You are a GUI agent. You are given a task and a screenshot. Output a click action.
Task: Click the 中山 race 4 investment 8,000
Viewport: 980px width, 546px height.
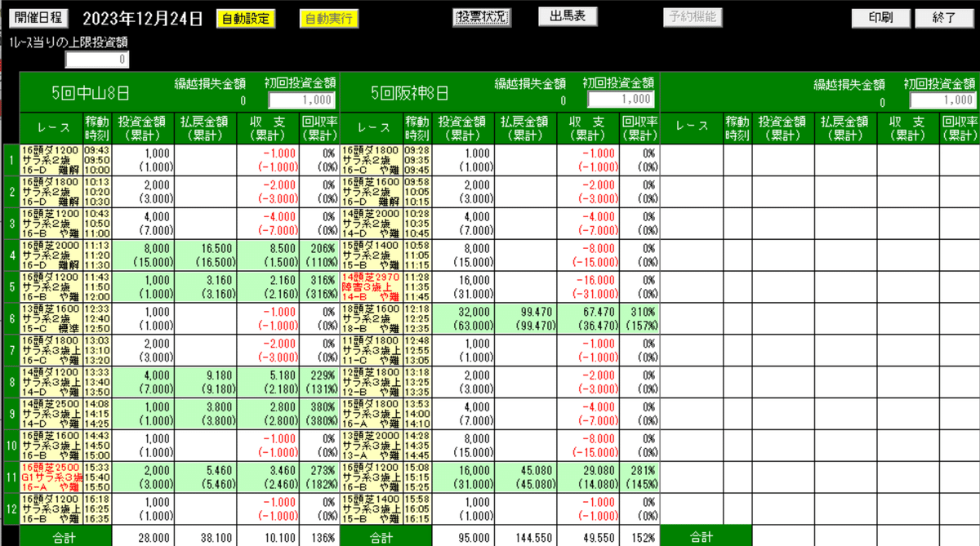point(157,247)
